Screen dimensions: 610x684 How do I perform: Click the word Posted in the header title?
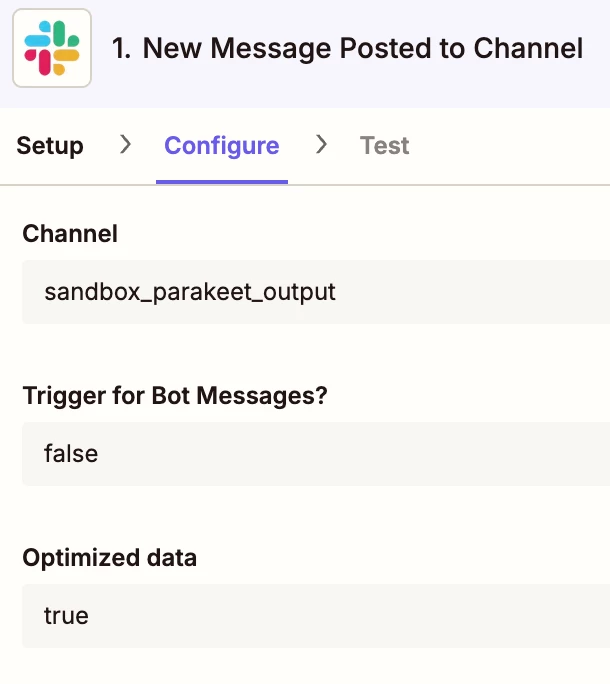point(386,48)
